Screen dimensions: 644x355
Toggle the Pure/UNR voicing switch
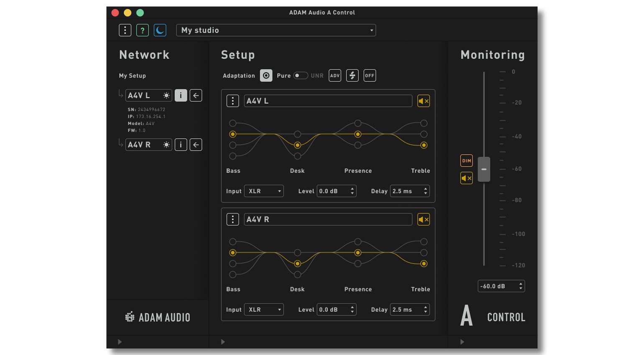301,76
